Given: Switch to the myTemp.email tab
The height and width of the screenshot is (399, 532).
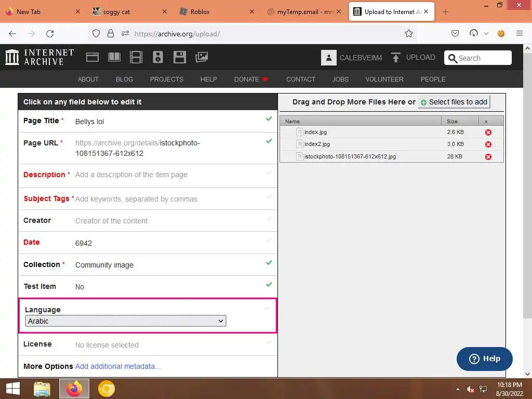Looking at the screenshot, I should [x=305, y=12].
